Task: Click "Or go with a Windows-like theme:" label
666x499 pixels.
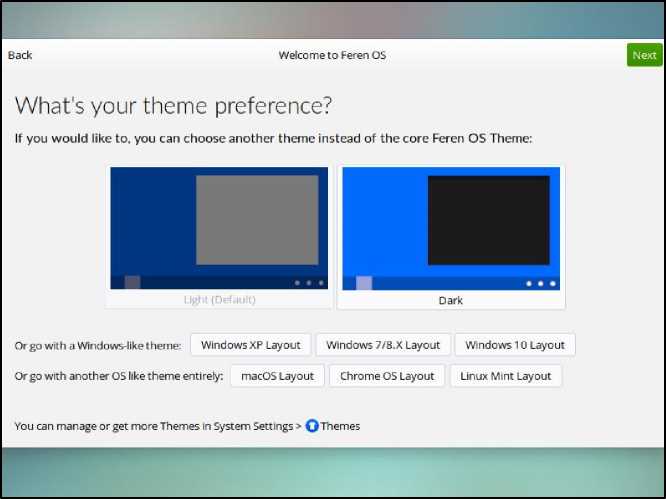Action: pyautogui.click(x=98, y=346)
